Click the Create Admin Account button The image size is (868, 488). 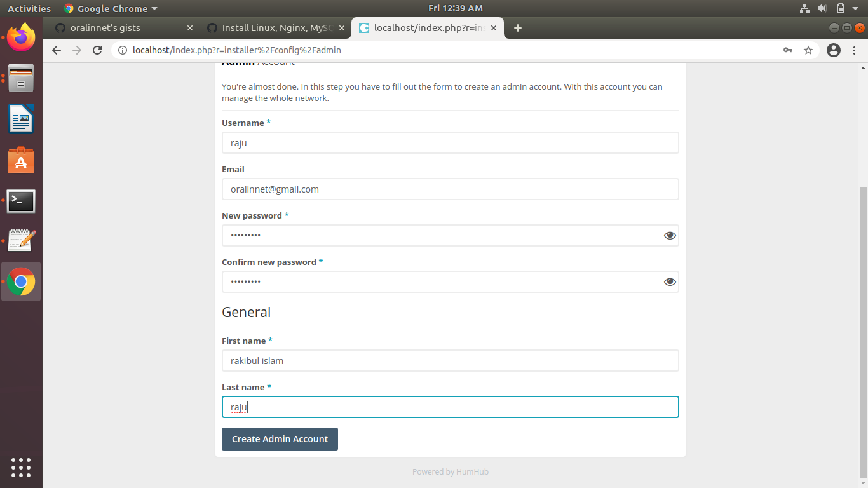coord(280,438)
